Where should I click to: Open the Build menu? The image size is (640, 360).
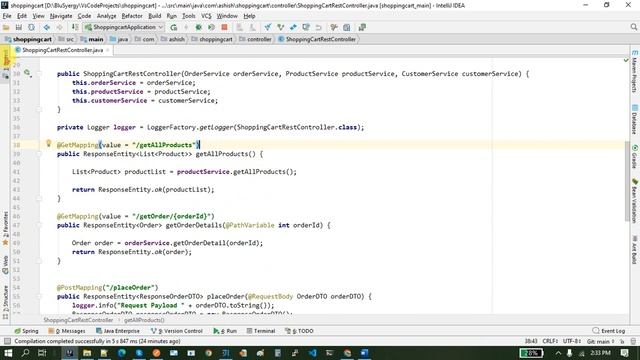155,16
